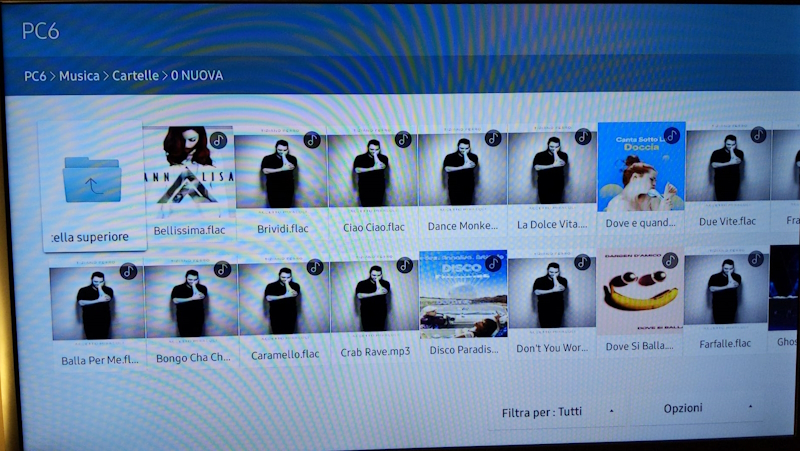The width and height of the screenshot is (800, 451).
Task: Click music note badge on Farfalle.flac
Action: coord(756,259)
